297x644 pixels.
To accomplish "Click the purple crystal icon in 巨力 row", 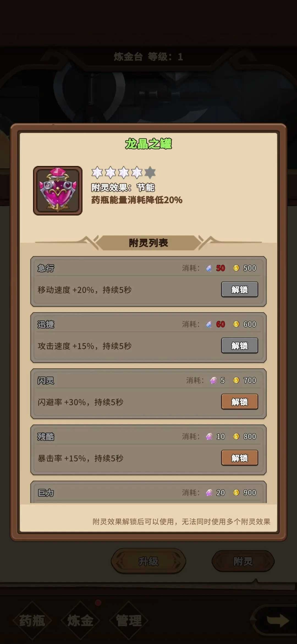I will click(x=209, y=493).
